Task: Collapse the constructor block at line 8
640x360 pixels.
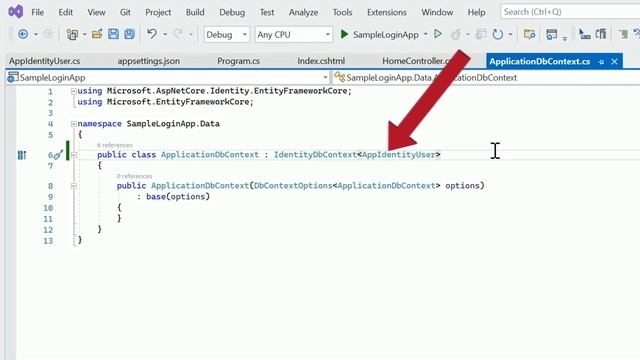Action: pyautogui.click(x=74, y=186)
